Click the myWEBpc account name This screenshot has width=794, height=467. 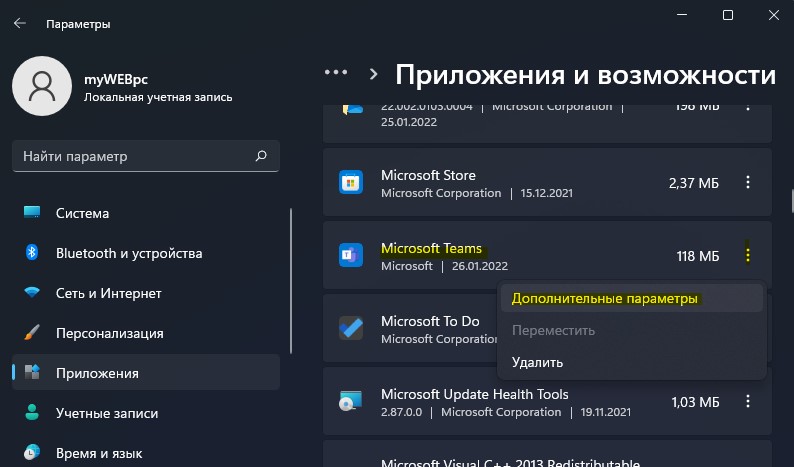point(116,80)
